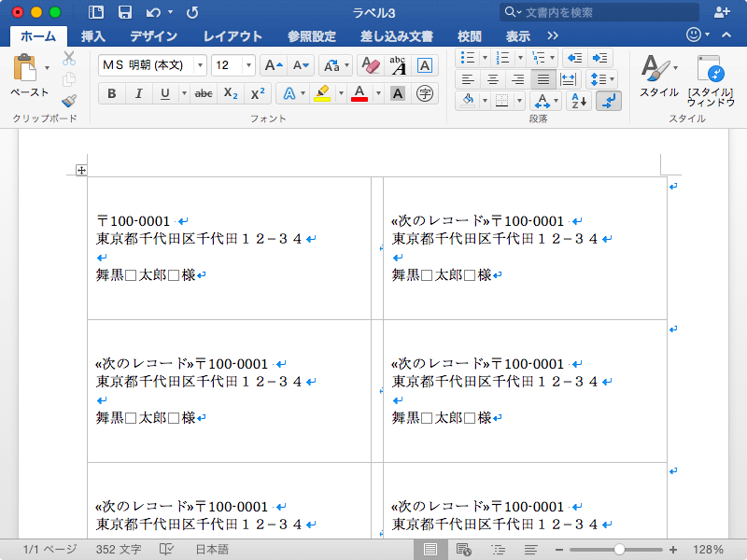Expand underline style dropdown arrow
747x560 pixels.
coord(184,94)
